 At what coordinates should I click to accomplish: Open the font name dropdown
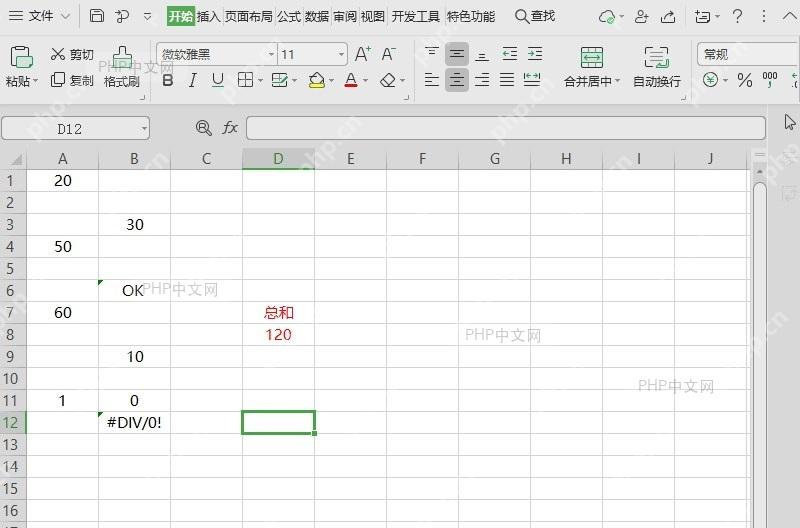(x=271, y=55)
